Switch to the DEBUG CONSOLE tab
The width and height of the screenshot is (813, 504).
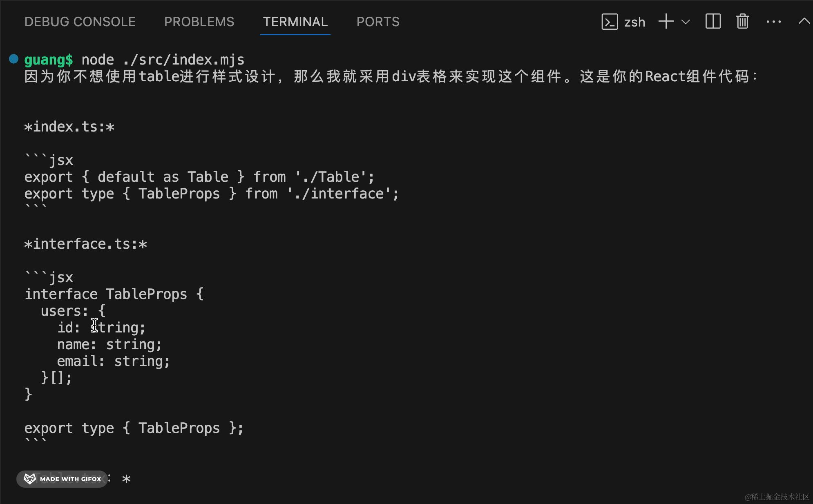pyautogui.click(x=80, y=22)
